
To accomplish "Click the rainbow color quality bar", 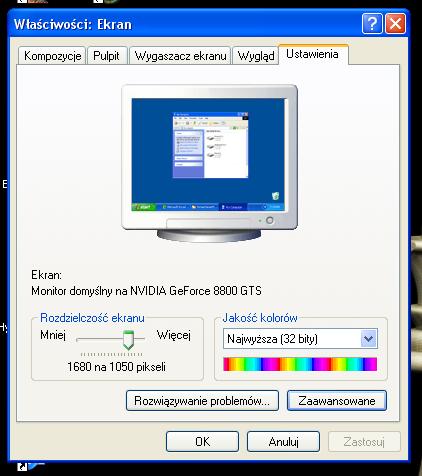I will [x=300, y=364].
